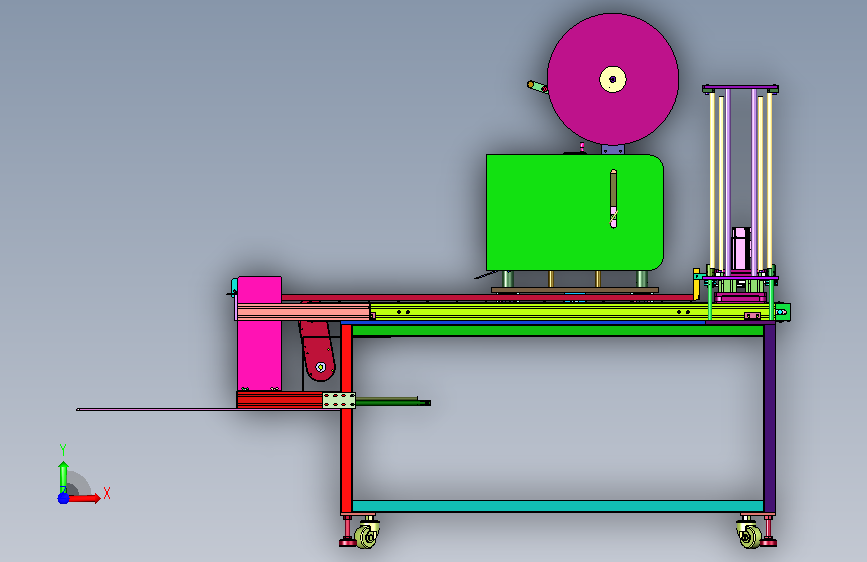Select the hot pink box at conveyor end
Screen dimensions: 867x562
tap(259, 334)
